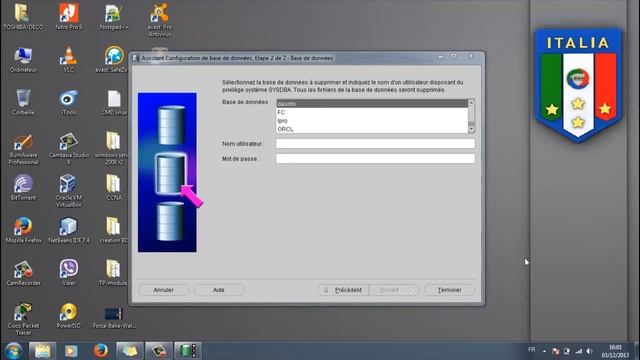The image size is (640, 360).
Task: Click the Annuler button
Action: click(x=163, y=290)
